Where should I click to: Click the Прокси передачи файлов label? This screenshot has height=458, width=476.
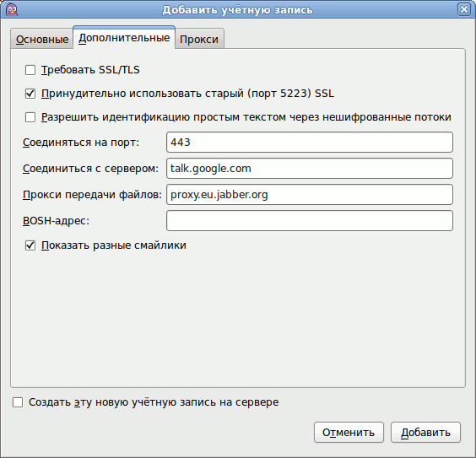[93, 195]
